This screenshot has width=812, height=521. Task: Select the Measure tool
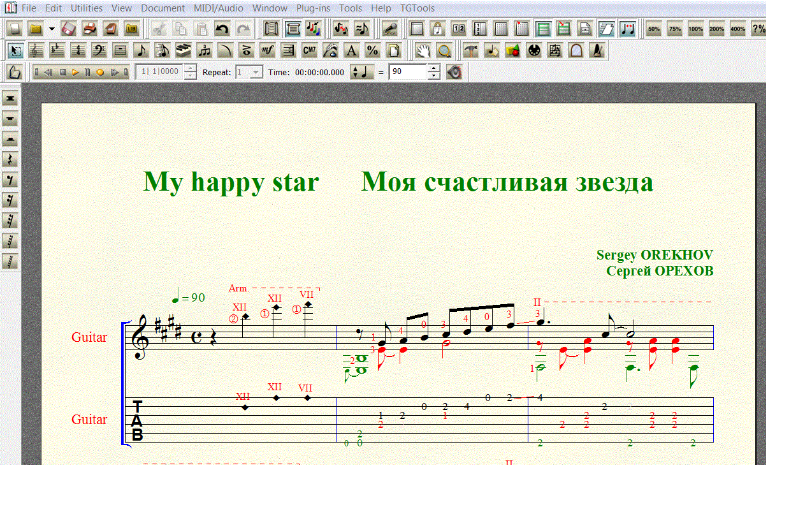[x=120, y=50]
